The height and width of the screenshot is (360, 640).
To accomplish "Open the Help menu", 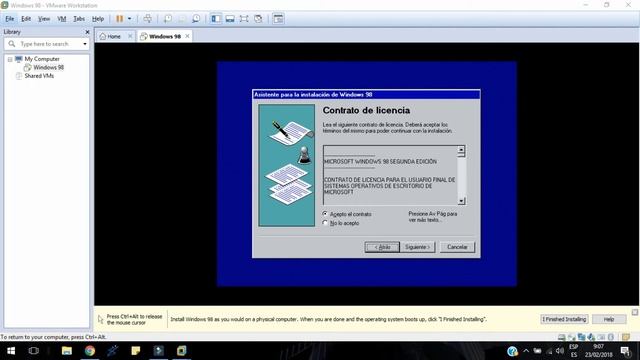I will point(98,19).
